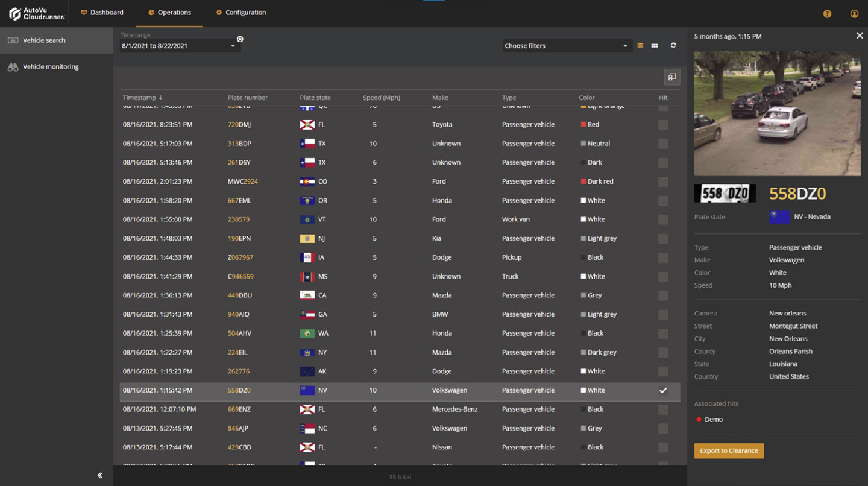This screenshot has width=868, height=486.
Task: Open the user account profile icon
Action: click(854, 13)
